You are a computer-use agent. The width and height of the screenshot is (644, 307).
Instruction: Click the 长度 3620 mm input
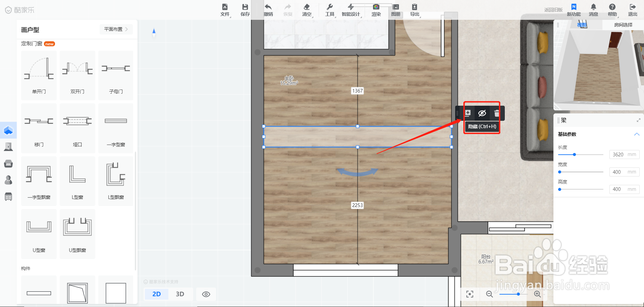[x=624, y=155]
